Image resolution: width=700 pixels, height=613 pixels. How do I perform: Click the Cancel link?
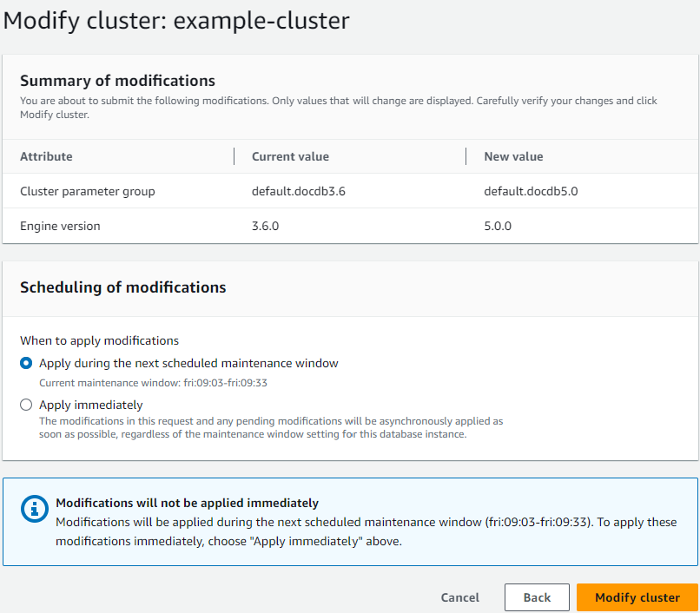(x=459, y=597)
